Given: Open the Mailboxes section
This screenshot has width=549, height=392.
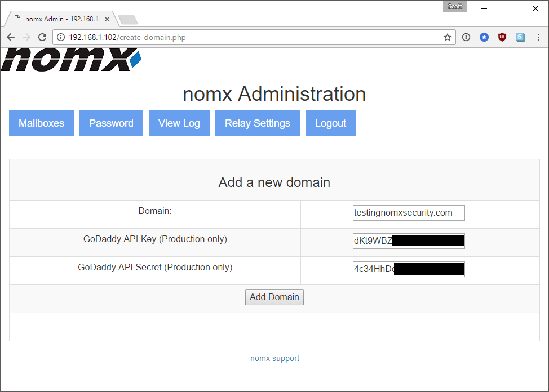Looking at the screenshot, I should [x=41, y=123].
